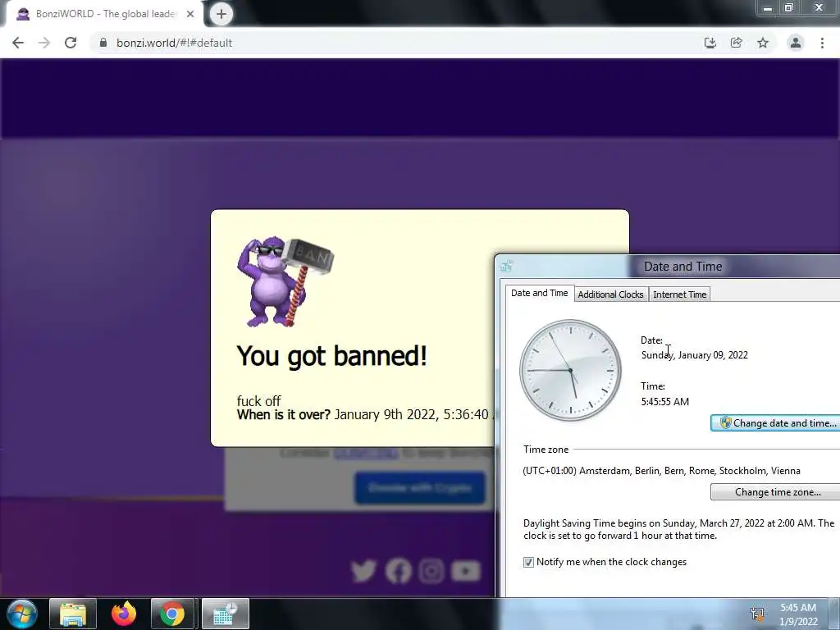Close the BonziWORLD tab
This screenshot has width=840, height=630.
(190, 14)
